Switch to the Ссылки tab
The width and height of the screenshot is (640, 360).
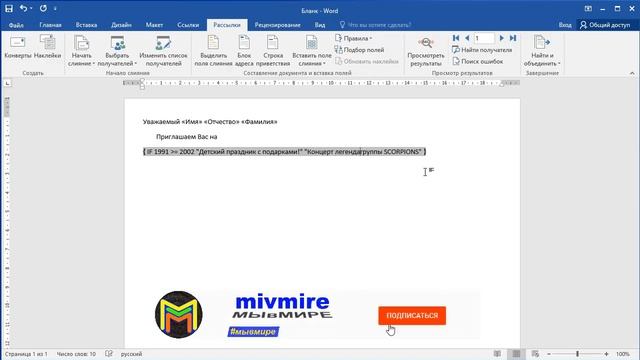(188, 25)
